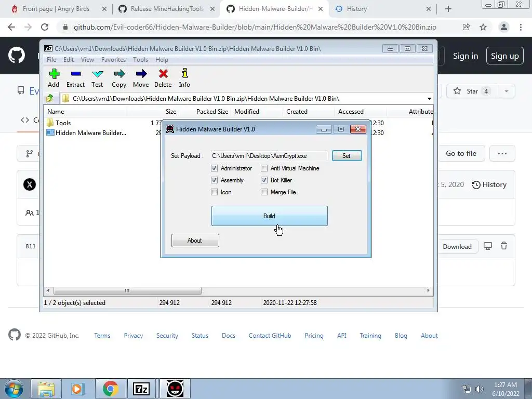Open Chrome's three-dot menu
The image size is (532, 399).
(x=521, y=27)
